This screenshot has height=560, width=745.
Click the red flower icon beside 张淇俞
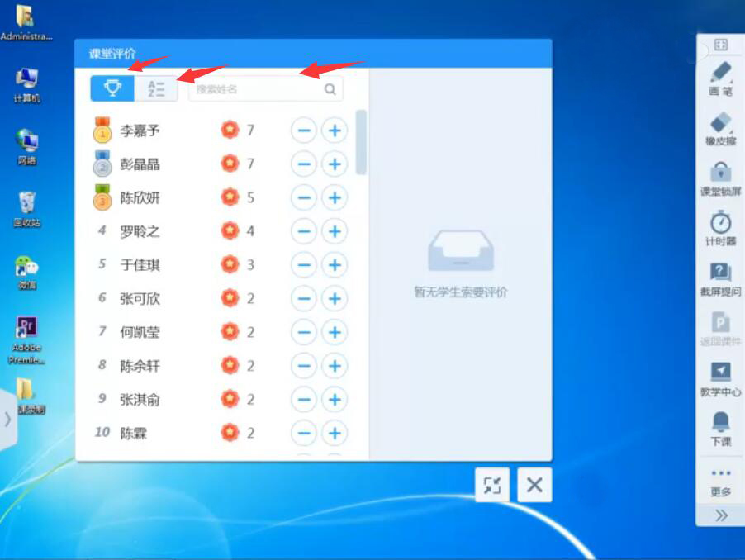(230, 399)
